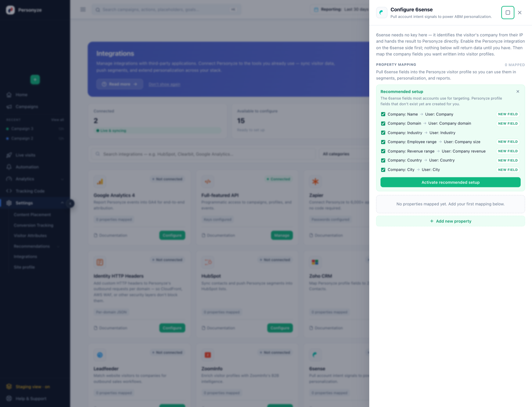Uncheck the Company: Industry mapping
532x407 pixels.
383,133
